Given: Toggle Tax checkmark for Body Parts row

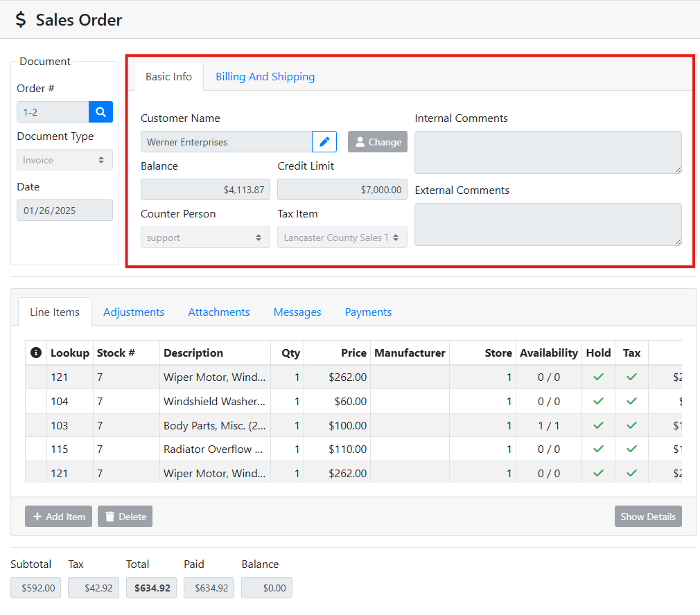Looking at the screenshot, I should pyautogui.click(x=631, y=425).
